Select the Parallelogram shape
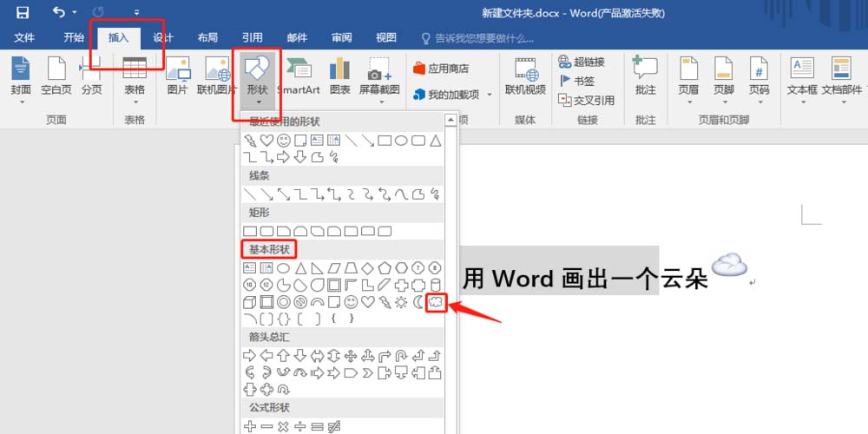 [334, 268]
